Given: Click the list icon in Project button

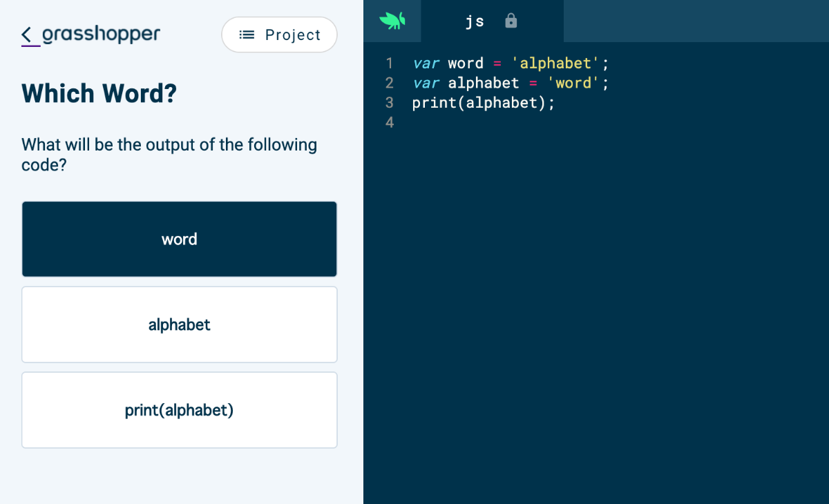Looking at the screenshot, I should click(247, 35).
